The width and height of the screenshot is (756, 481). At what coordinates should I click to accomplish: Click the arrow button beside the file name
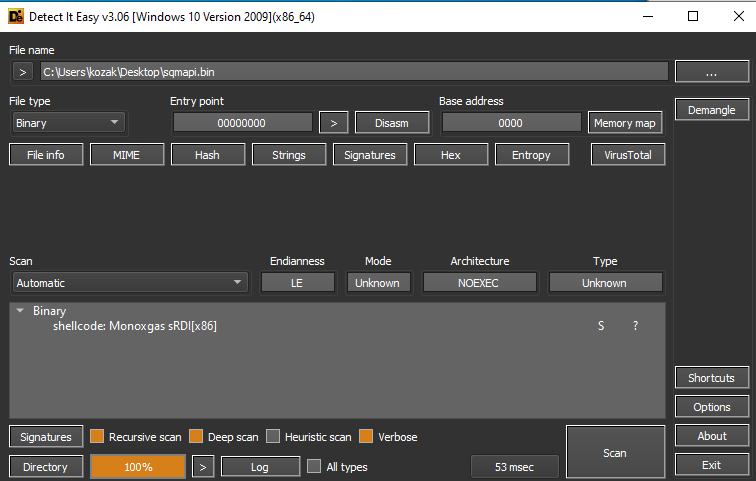click(24, 72)
